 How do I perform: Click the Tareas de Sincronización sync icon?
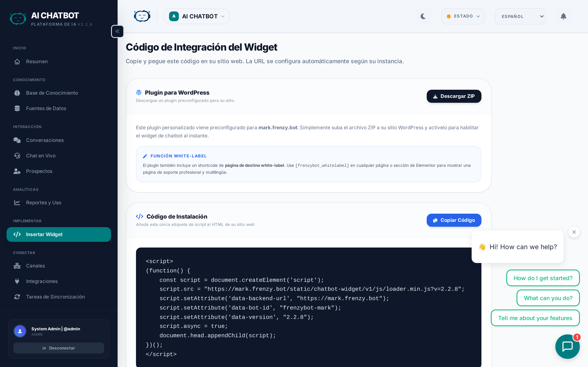(17, 297)
